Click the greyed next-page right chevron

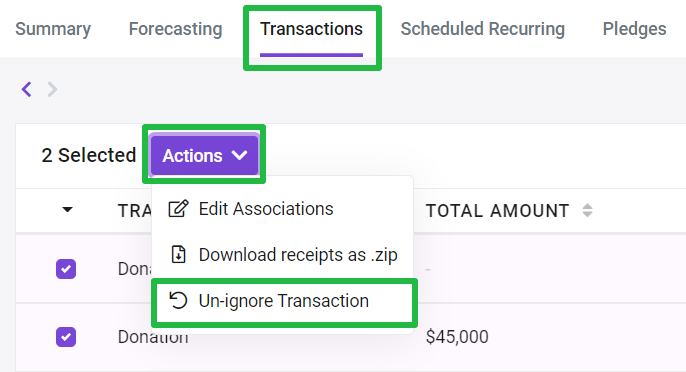click(52, 89)
